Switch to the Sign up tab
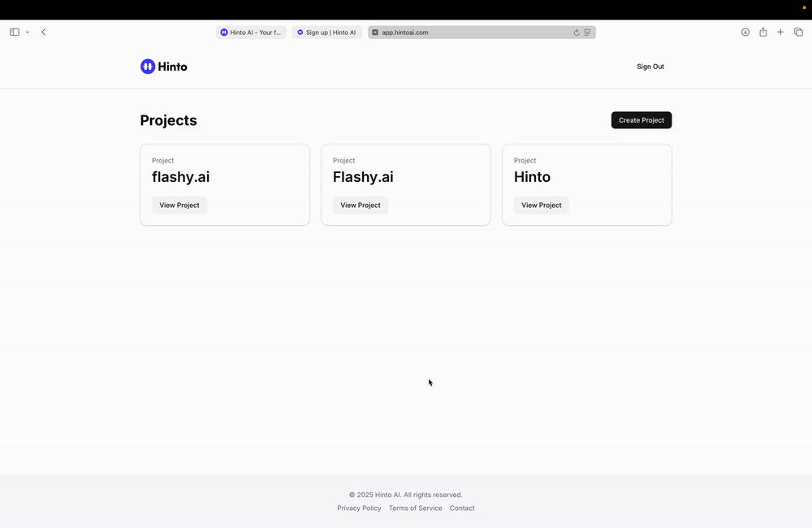Image resolution: width=812 pixels, height=528 pixels. pos(326,32)
